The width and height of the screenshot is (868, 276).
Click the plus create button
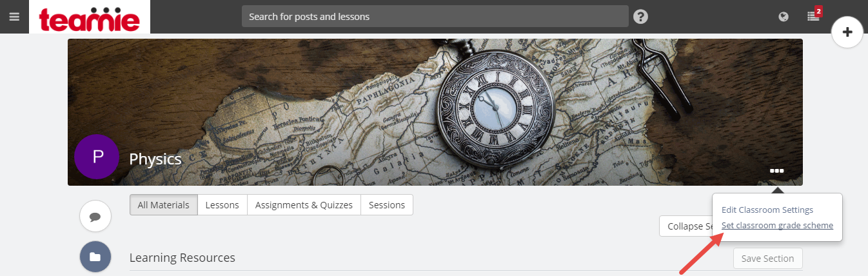click(x=847, y=33)
